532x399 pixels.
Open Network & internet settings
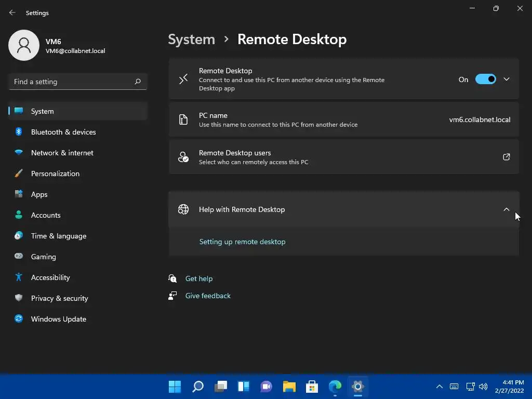tap(78, 153)
